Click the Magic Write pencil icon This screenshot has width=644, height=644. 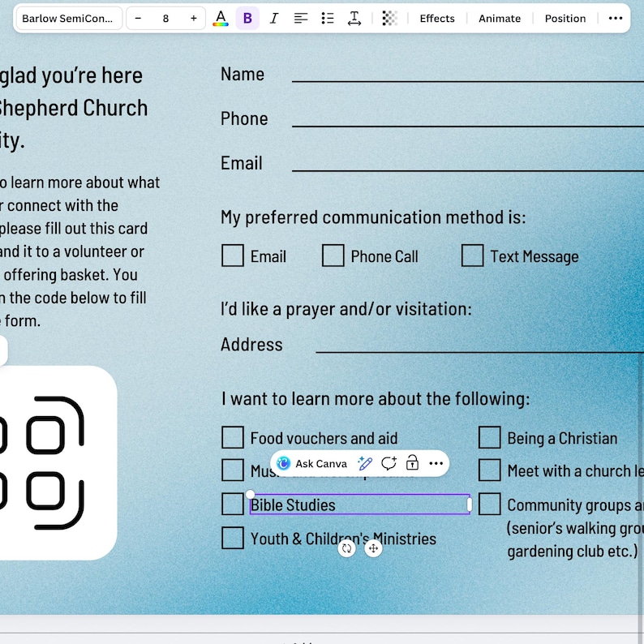tap(365, 464)
